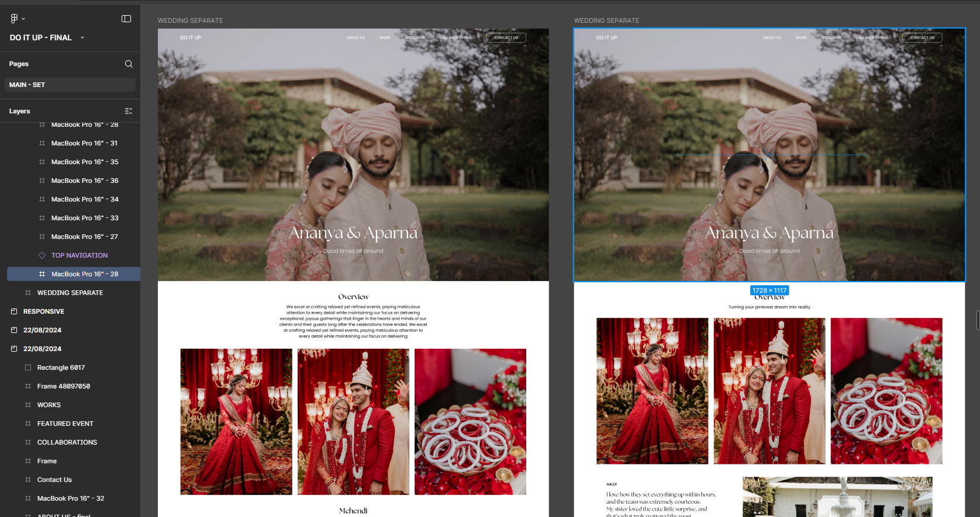The width and height of the screenshot is (980, 517).
Task: Click the RESPONSIVE section icon
Action: pos(14,311)
